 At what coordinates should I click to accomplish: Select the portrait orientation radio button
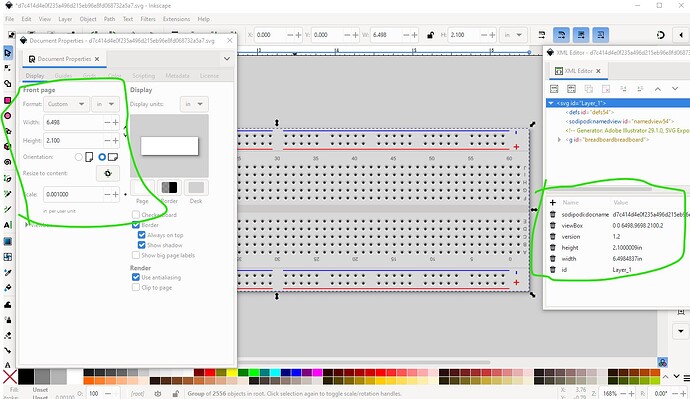tap(79, 157)
